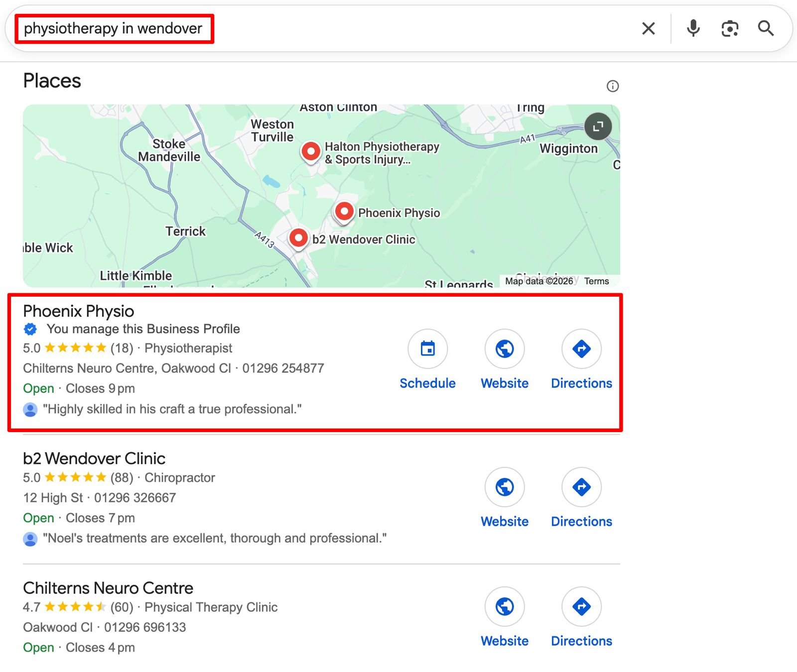Open search by image camera icon

click(x=730, y=28)
